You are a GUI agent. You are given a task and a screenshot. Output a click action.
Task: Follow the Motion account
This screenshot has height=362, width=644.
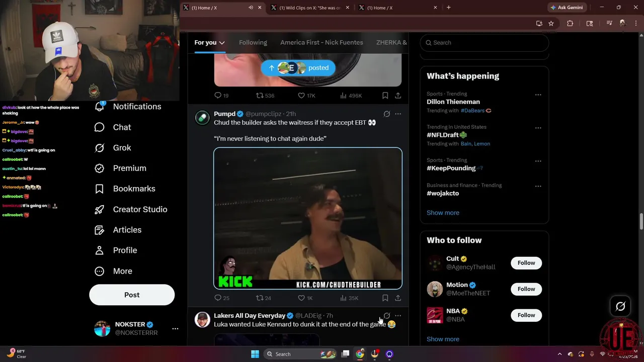click(x=526, y=289)
